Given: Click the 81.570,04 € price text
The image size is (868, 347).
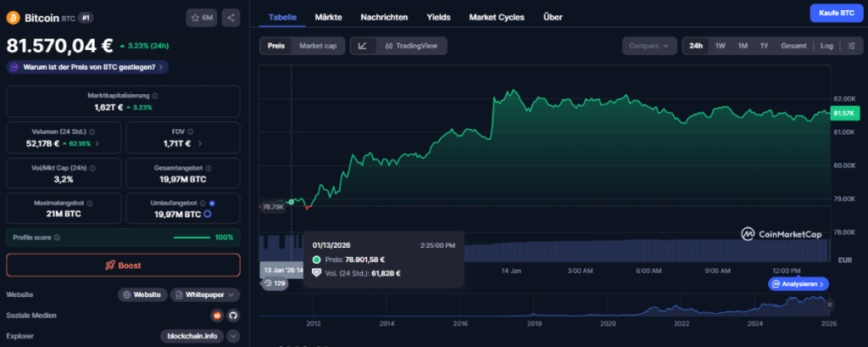Looking at the screenshot, I should click(60, 46).
